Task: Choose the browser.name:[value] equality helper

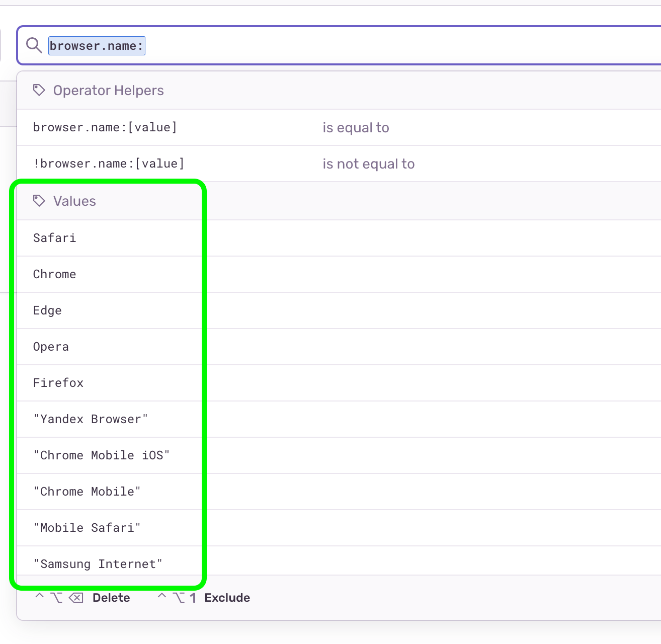Action: point(105,127)
